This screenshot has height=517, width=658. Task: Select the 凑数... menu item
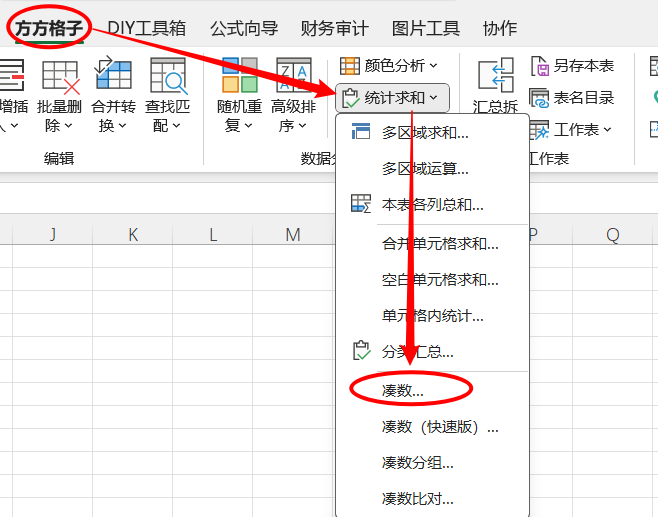click(432, 391)
